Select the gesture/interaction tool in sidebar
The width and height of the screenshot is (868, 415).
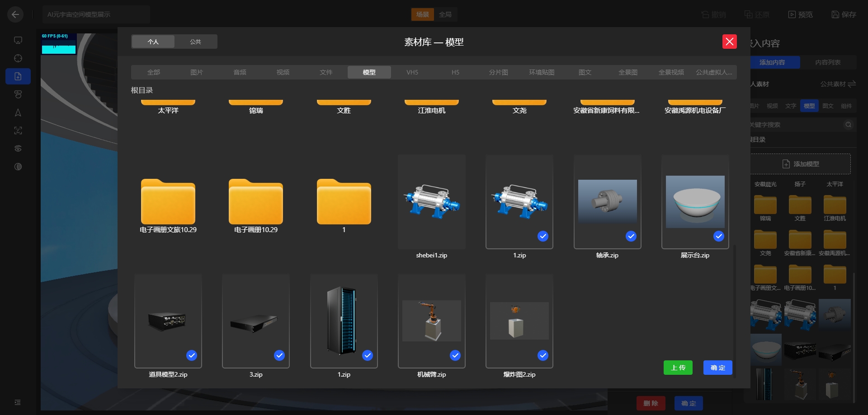pos(18,94)
